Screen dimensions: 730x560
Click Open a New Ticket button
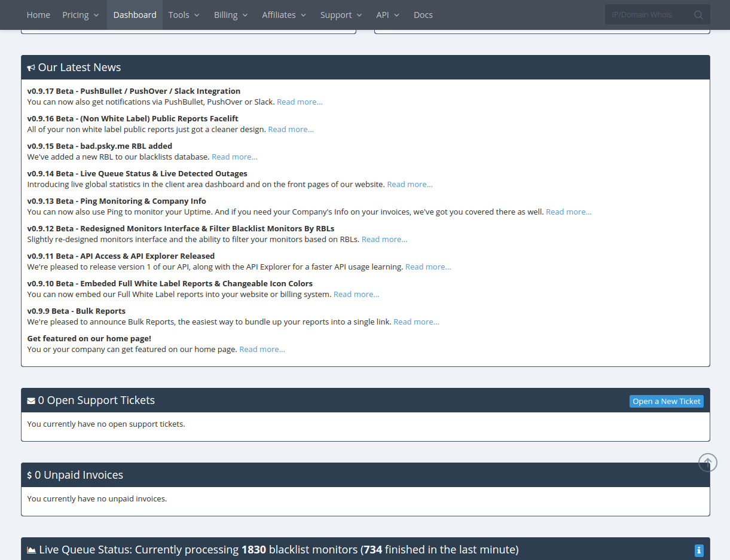(667, 402)
